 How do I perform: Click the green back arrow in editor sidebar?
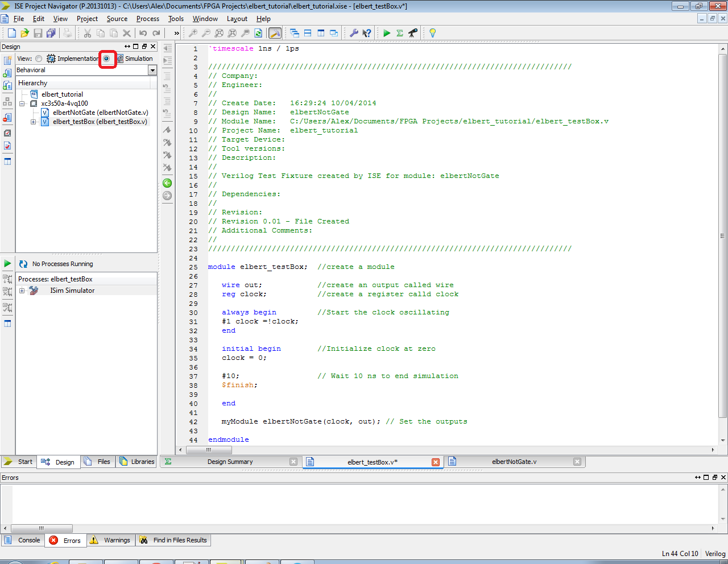click(x=167, y=183)
